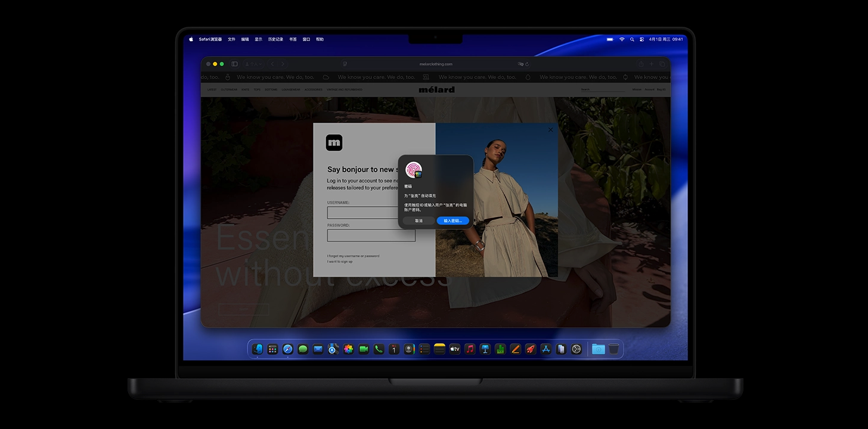Click the melarclothing.com address bar
868x429 pixels.
pyautogui.click(x=436, y=64)
